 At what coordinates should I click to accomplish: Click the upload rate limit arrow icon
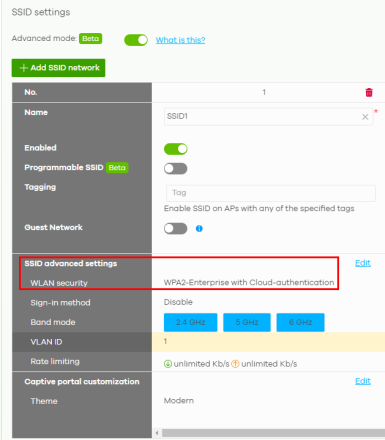click(235, 364)
